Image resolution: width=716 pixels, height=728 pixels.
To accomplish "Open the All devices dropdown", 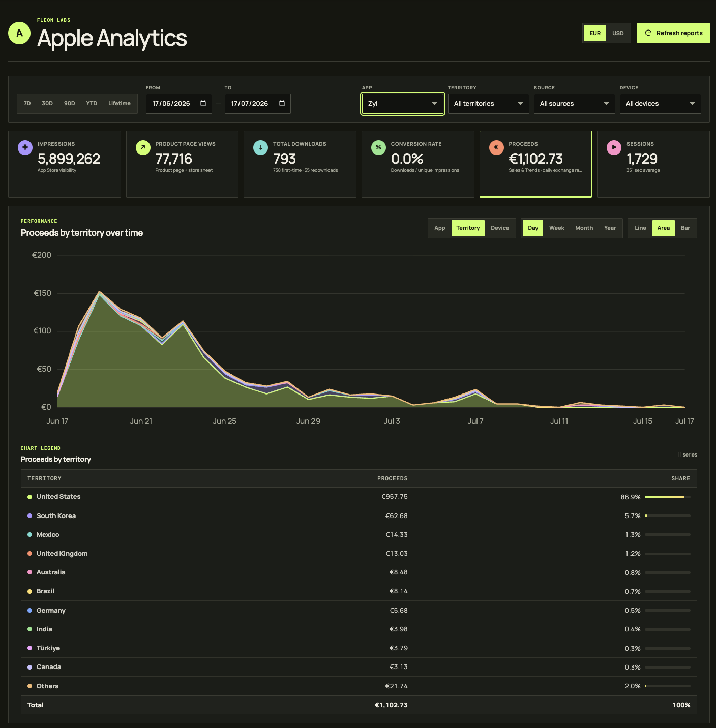I will click(x=660, y=104).
